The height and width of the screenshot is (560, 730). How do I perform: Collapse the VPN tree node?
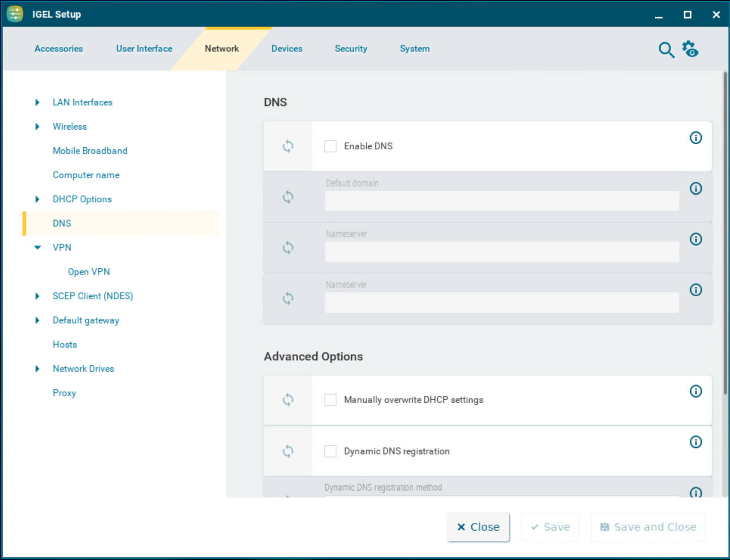tap(37, 248)
